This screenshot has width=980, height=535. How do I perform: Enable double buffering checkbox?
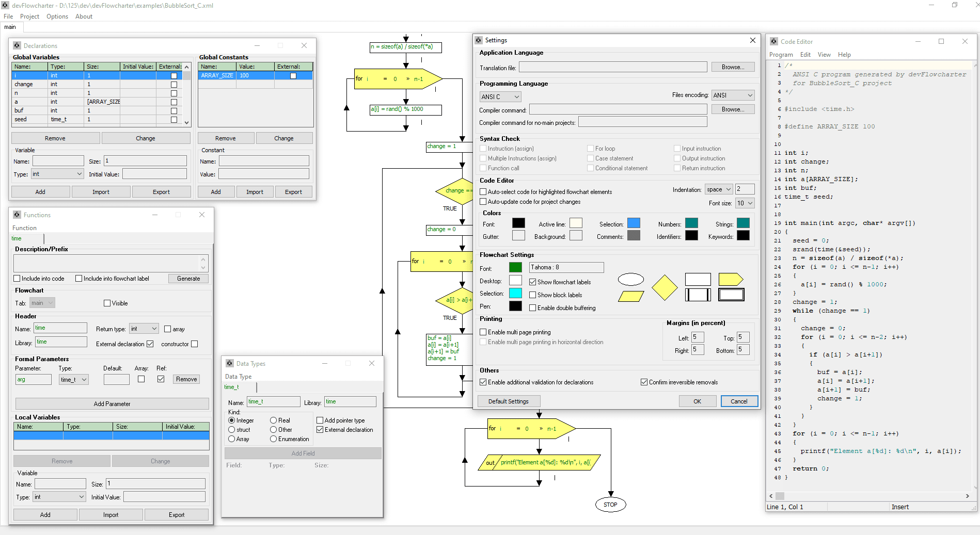tap(533, 308)
